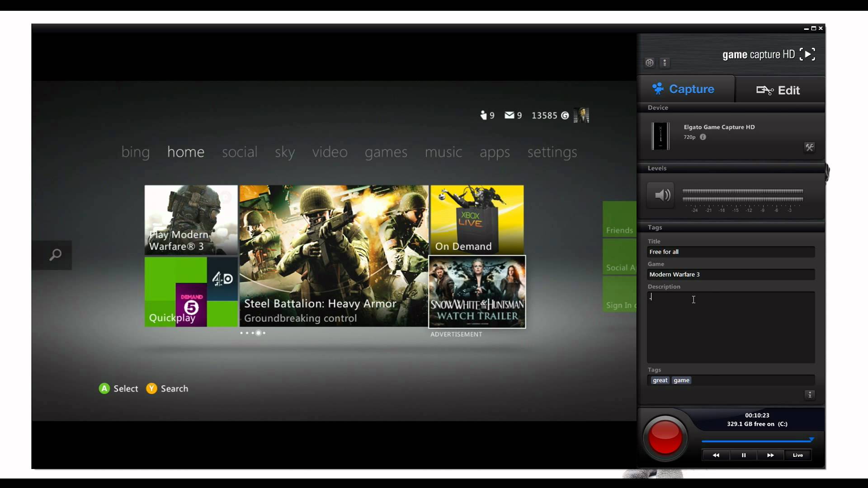Screen dimensions: 868x488
Task: Select the music dashboard tab
Action: [x=443, y=152]
